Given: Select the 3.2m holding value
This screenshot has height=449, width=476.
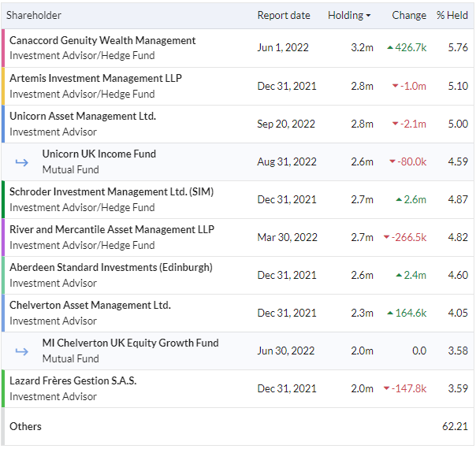Looking at the screenshot, I should point(362,47).
